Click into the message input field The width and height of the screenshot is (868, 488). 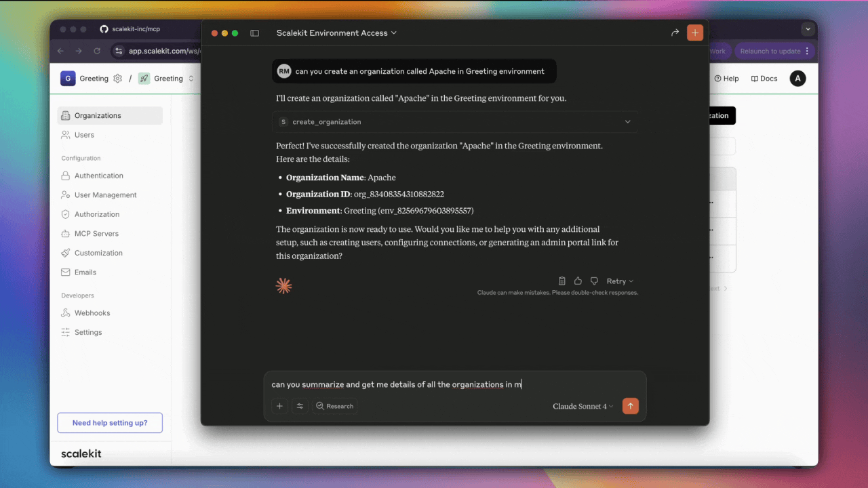(x=454, y=384)
